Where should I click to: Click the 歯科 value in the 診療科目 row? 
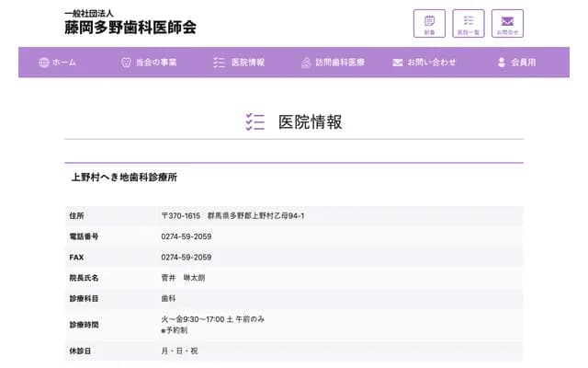point(168,298)
